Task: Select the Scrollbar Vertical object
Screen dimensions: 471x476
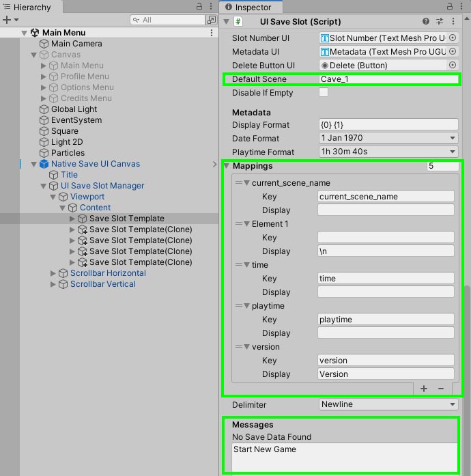Action: point(103,284)
